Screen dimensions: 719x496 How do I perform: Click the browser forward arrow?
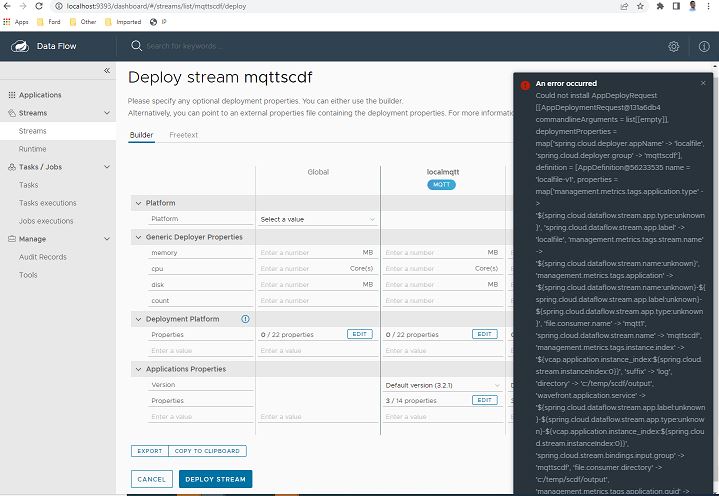click(x=22, y=6)
